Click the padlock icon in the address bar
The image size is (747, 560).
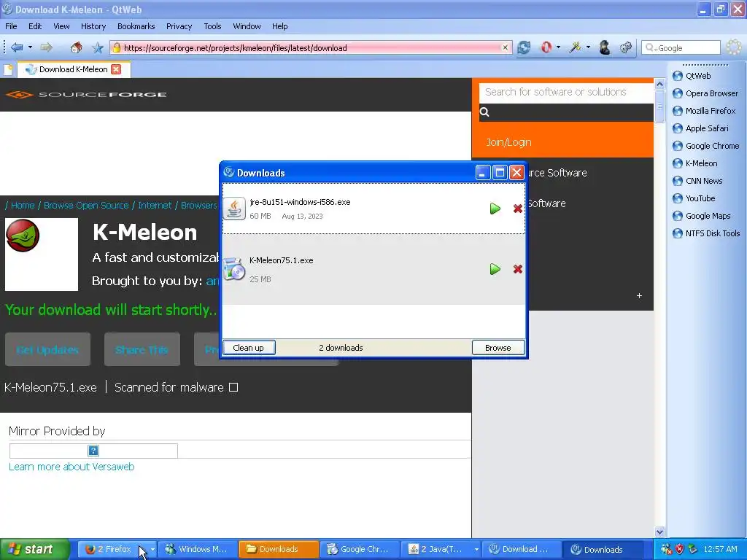point(116,47)
